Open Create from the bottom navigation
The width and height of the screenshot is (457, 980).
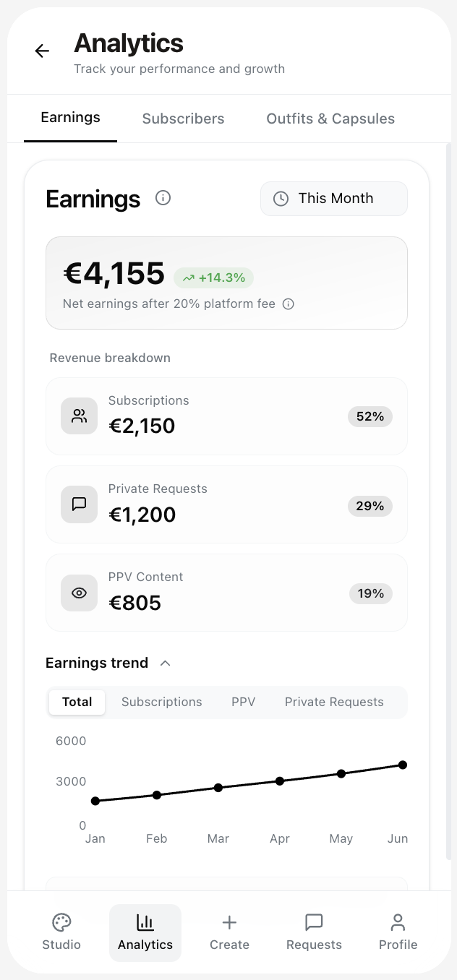pos(229,932)
